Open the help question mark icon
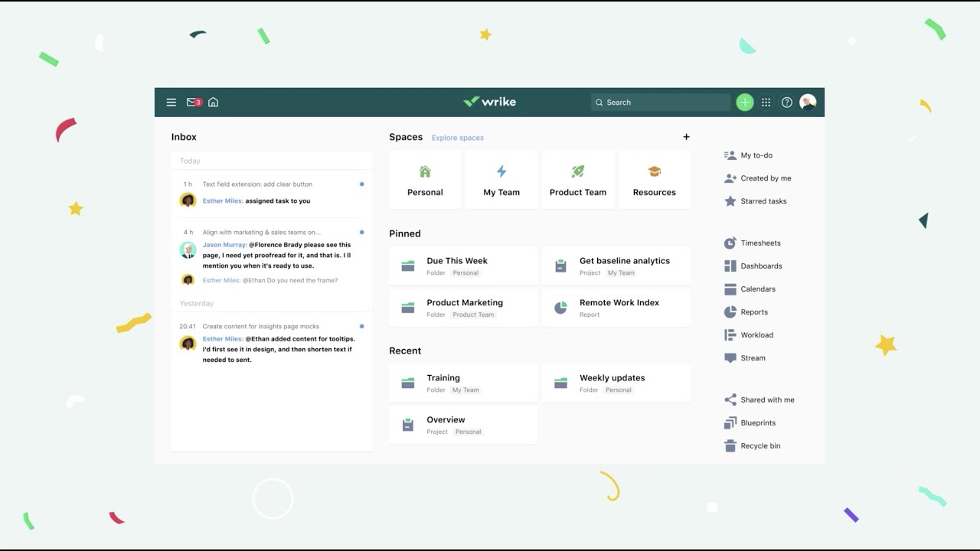 tap(787, 102)
